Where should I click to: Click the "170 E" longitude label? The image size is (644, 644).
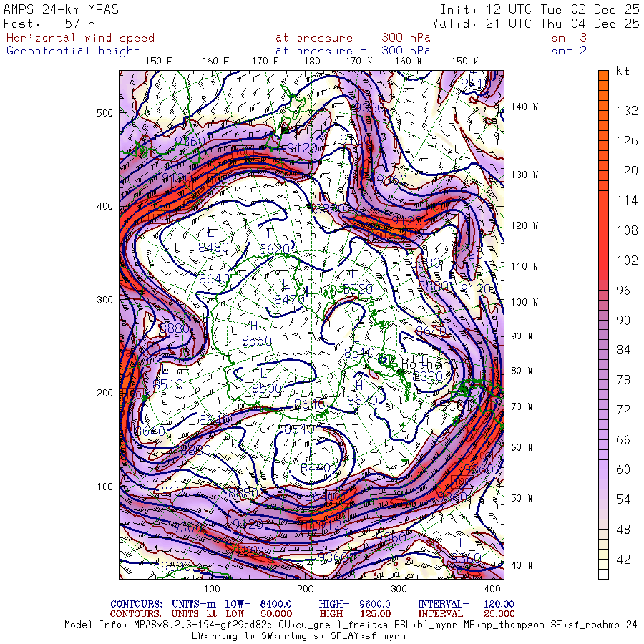click(x=265, y=62)
